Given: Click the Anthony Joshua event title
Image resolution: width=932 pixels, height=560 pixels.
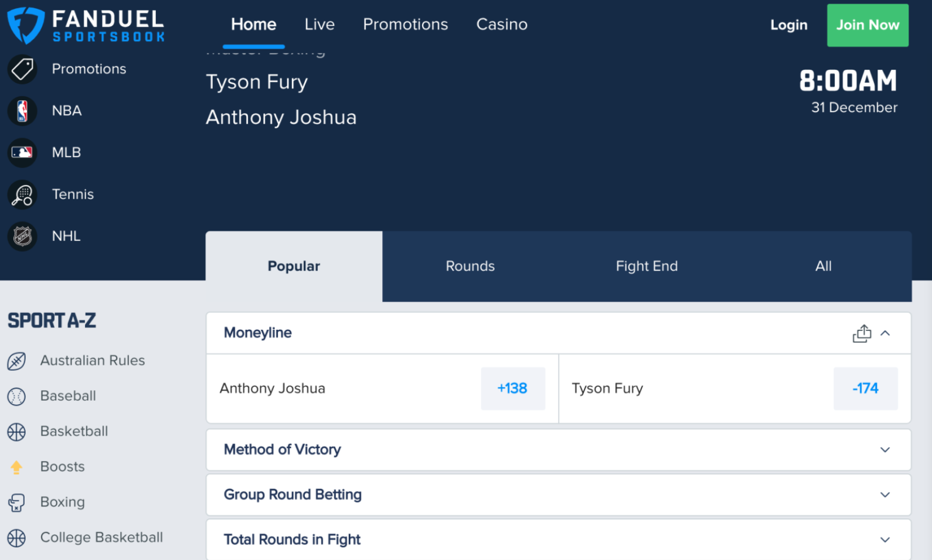Looking at the screenshot, I should (x=281, y=118).
